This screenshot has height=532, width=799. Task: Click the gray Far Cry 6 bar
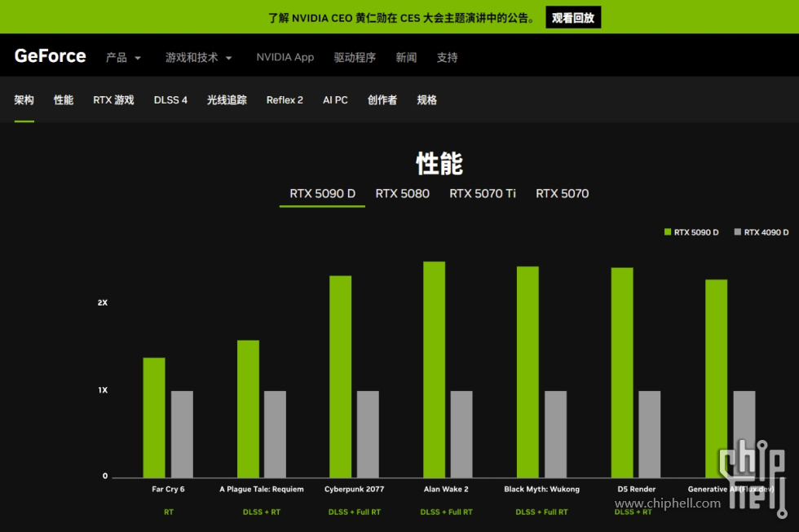182,434
